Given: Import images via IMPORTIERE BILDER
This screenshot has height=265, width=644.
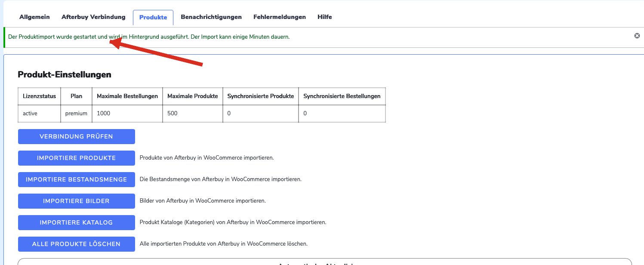Looking at the screenshot, I should pos(76,201).
